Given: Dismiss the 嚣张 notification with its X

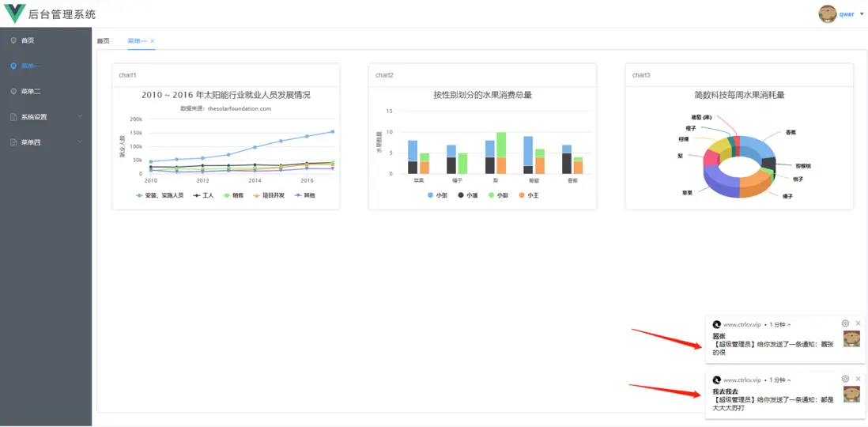Looking at the screenshot, I should point(858,323).
